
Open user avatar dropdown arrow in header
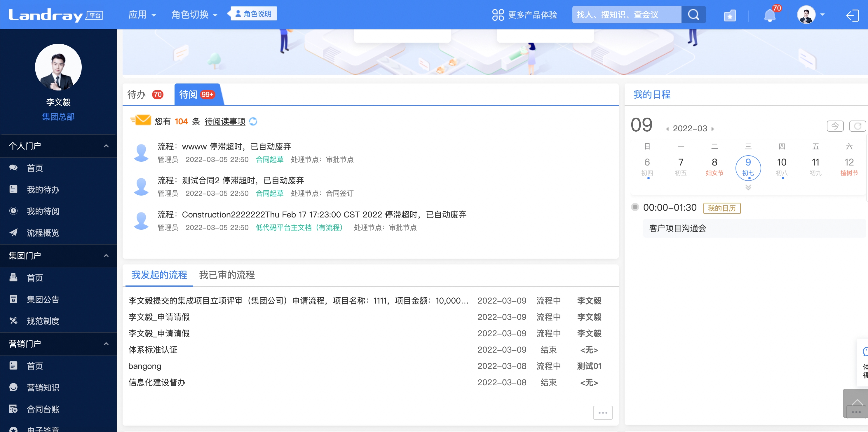tap(822, 15)
